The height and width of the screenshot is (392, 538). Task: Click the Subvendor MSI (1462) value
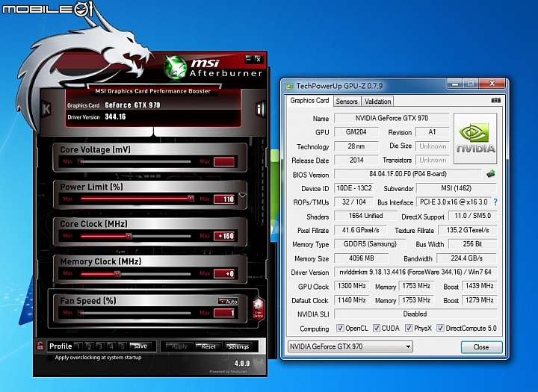pos(456,188)
